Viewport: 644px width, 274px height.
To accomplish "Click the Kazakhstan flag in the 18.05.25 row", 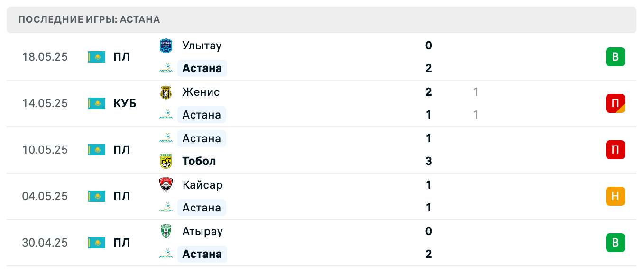I will click(x=97, y=57).
